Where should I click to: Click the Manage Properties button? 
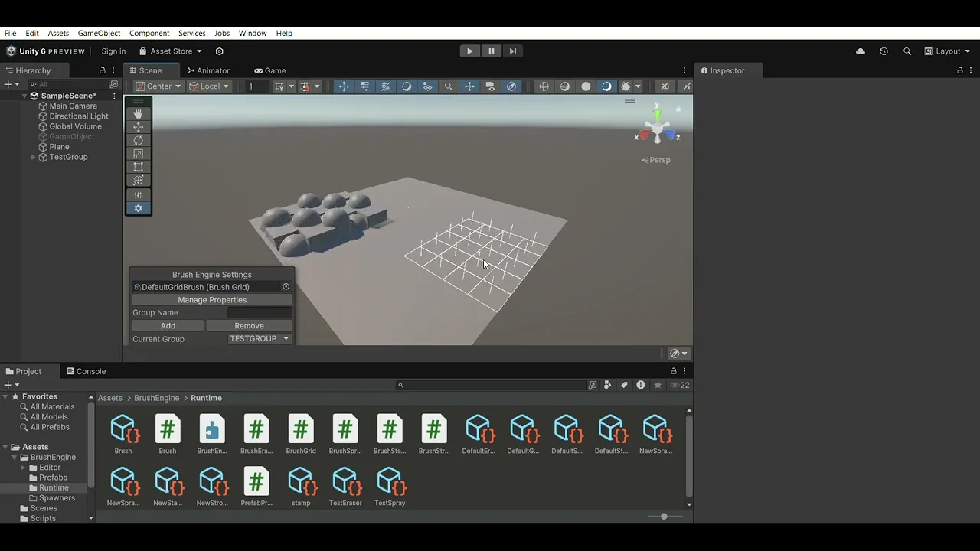212,300
